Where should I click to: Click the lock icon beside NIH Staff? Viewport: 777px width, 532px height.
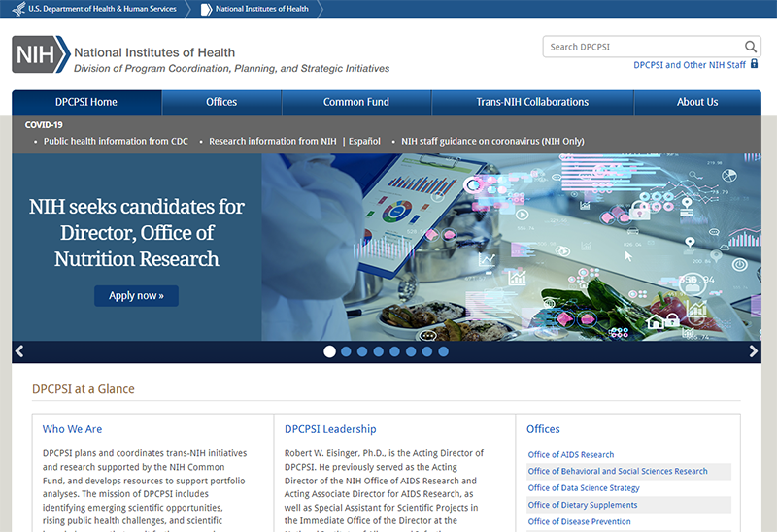point(755,64)
